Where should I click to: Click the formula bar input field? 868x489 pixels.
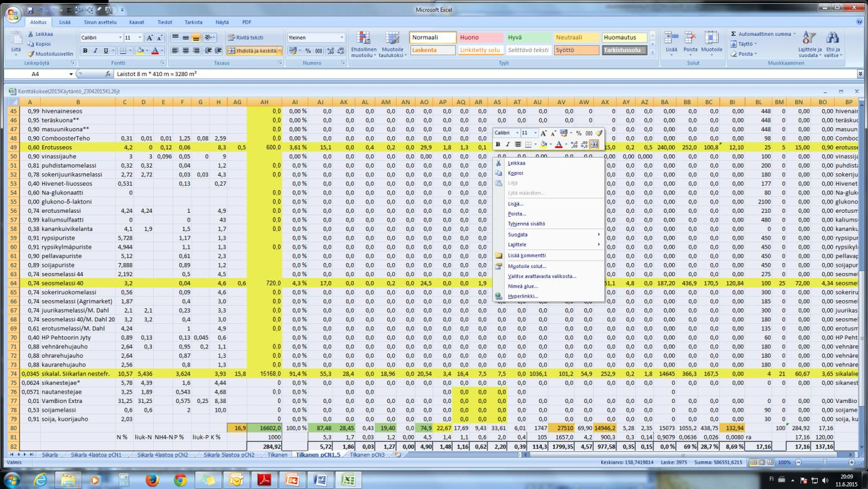486,73
